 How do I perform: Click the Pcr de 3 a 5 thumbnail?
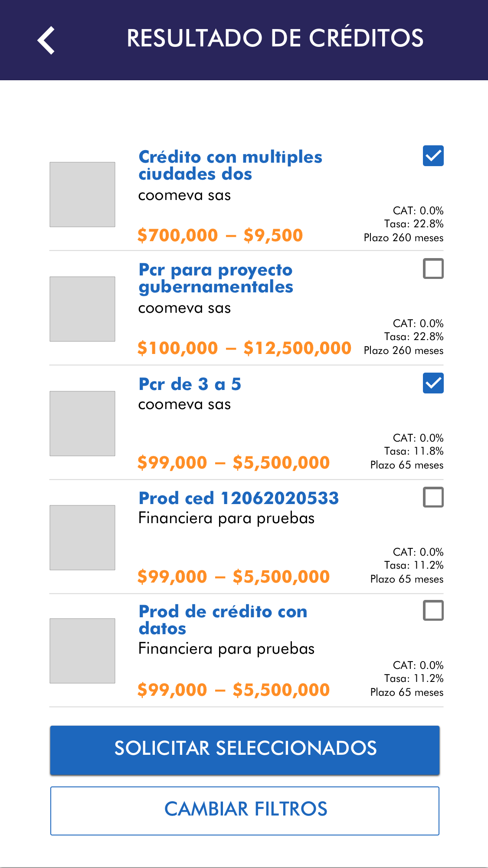click(82, 423)
